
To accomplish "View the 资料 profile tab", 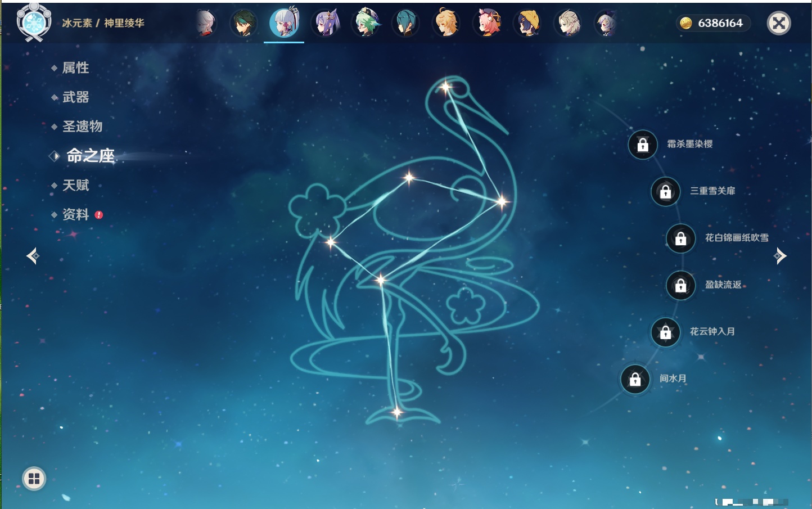I will tap(75, 214).
